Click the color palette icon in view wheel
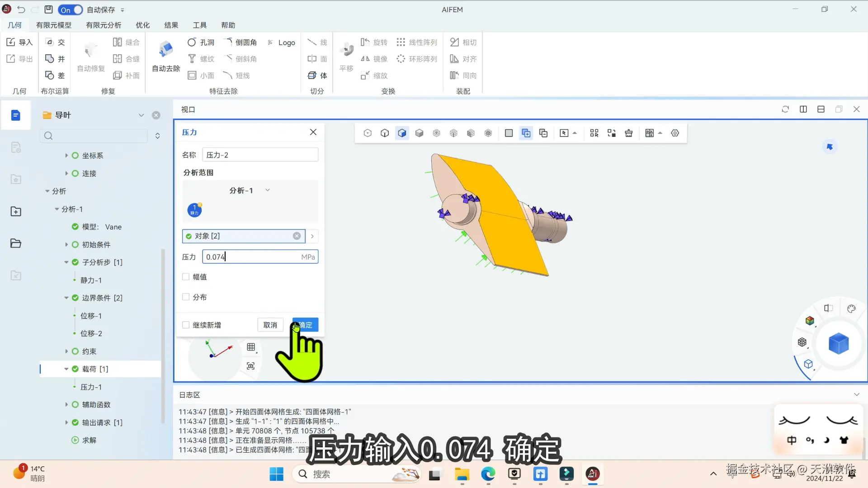868x488 pixels. coord(851,309)
